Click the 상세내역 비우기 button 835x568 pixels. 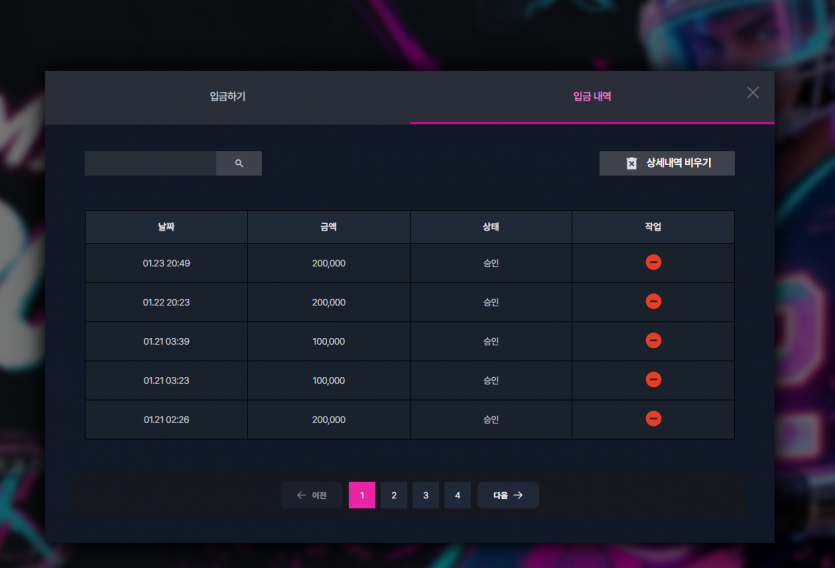coord(667,163)
